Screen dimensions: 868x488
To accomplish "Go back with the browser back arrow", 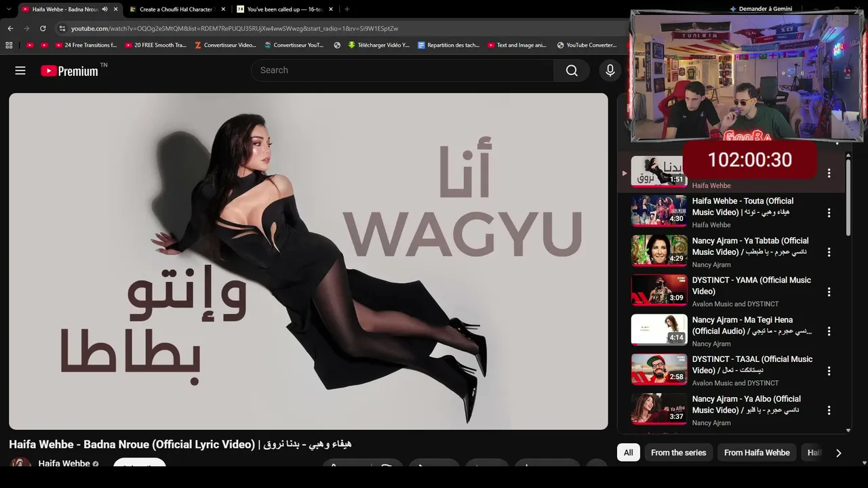I will pos(10,28).
